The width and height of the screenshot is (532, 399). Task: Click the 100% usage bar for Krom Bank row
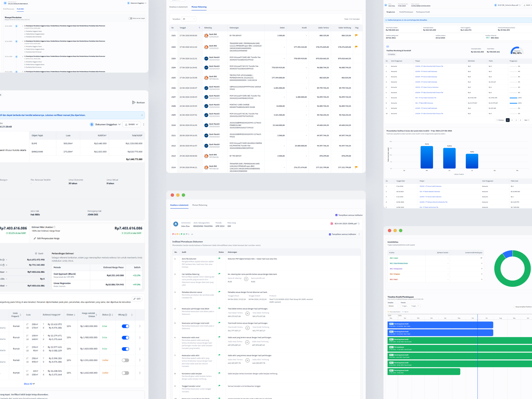[x=513, y=98]
